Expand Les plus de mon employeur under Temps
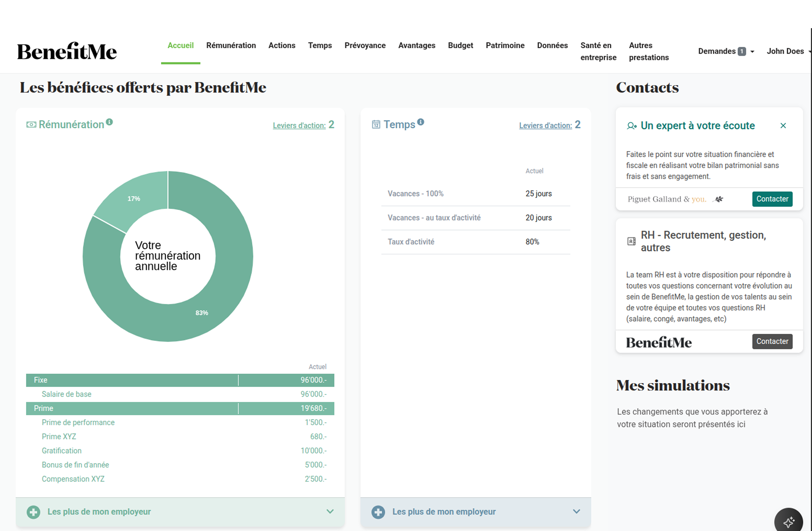 [x=576, y=512]
